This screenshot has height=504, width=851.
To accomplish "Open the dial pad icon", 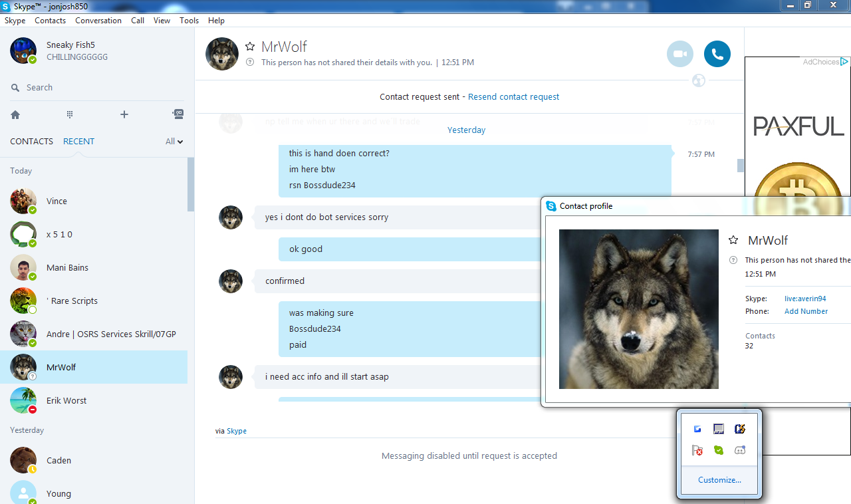I will [70, 114].
